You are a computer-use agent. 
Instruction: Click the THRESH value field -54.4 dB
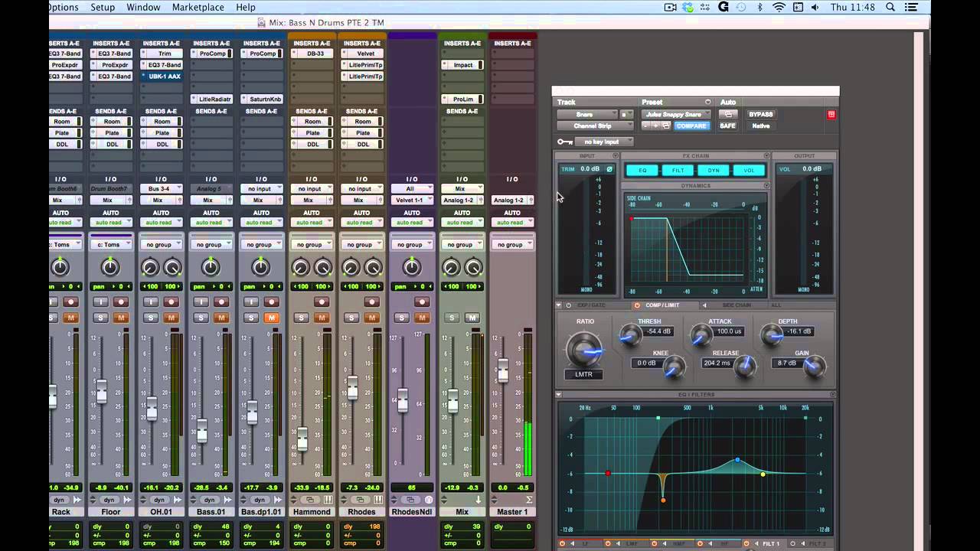[x=658, y=331]
